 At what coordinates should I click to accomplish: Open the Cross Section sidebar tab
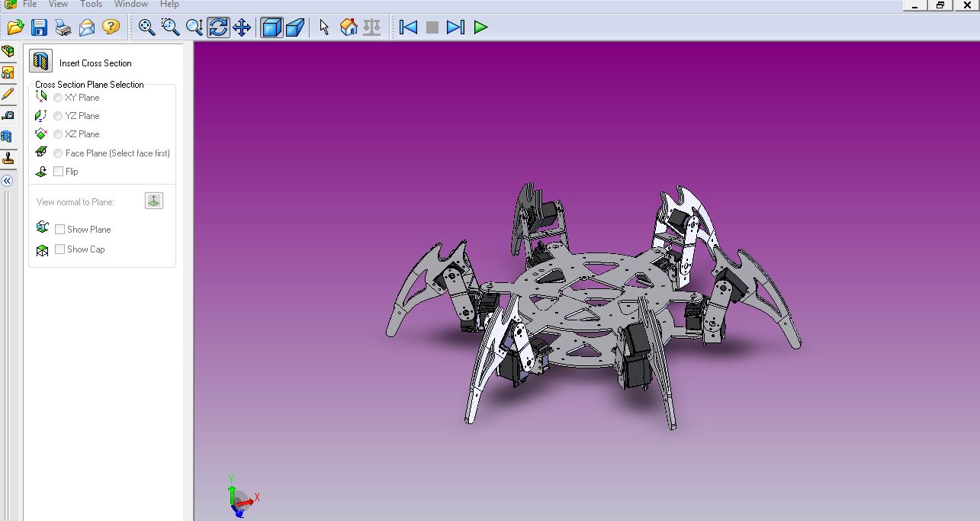8,137
